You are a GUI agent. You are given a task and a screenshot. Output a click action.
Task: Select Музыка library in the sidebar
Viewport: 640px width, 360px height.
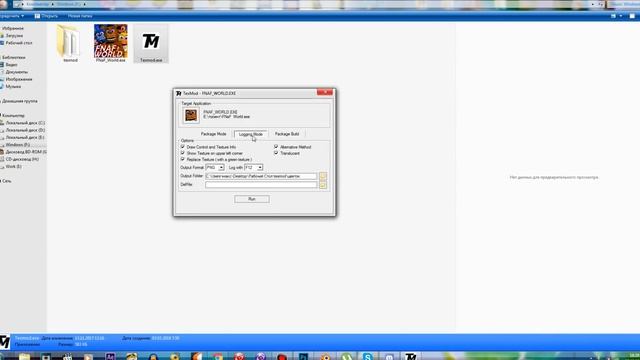tap(13, 87)
